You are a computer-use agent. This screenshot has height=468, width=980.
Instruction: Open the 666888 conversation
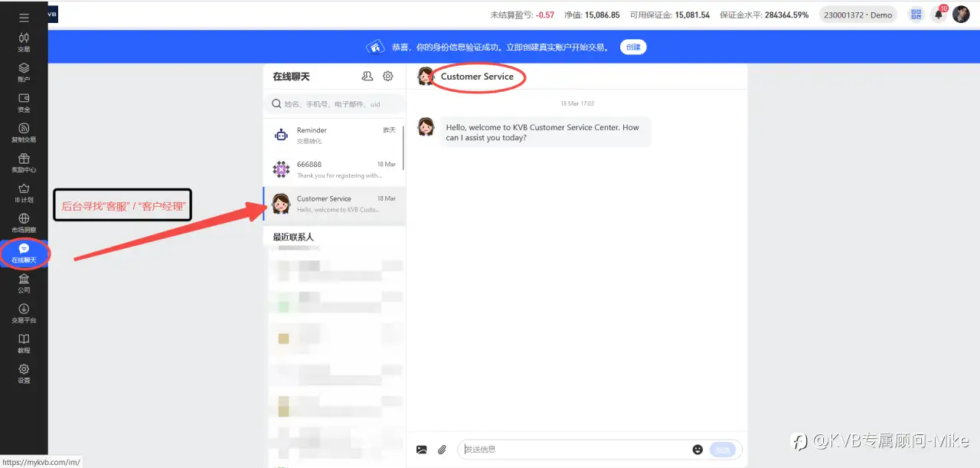coord(334,169)
